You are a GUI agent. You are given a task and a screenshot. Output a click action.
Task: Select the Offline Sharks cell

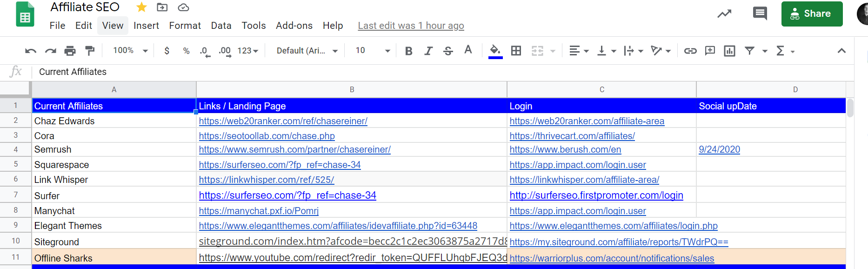click(x=114, y=257)
